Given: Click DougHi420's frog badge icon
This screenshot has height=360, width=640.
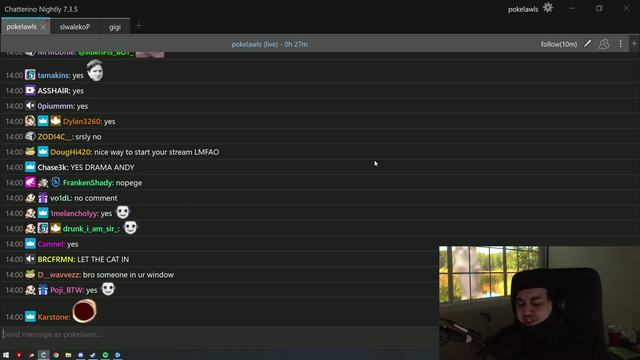Looking at the screenshot, I should coord(30,151).
